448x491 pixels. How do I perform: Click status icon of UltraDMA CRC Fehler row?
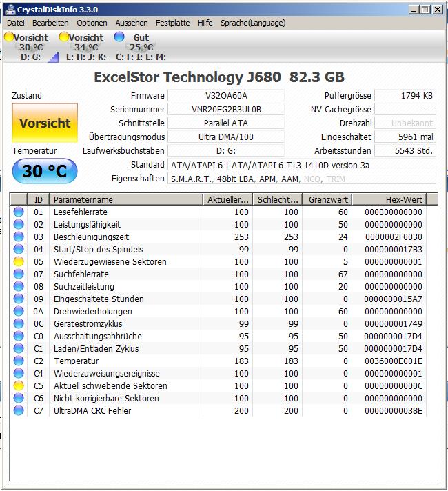point(19,410)
